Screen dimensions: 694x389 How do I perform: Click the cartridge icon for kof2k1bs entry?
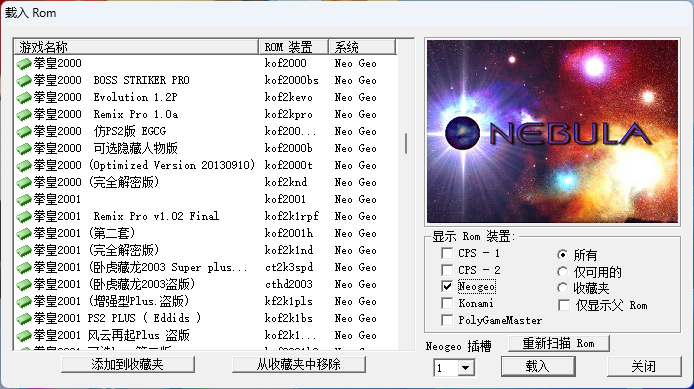(x=24, y=319)
